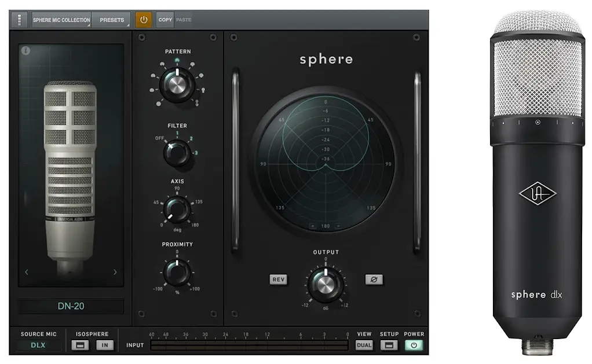This screenshot has width=592, height=364.
Task: Click the Axis knob
Action: click(x=177, y=209)
